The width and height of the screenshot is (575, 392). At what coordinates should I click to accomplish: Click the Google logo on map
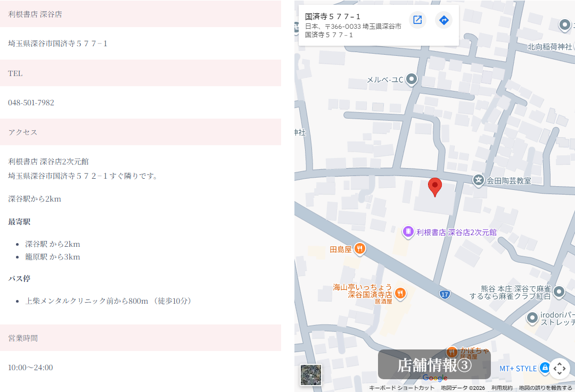(x=435, y=378)
